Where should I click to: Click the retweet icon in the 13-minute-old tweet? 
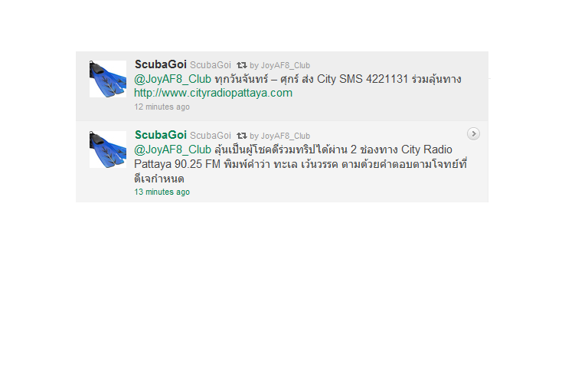(x=241, y=136)
